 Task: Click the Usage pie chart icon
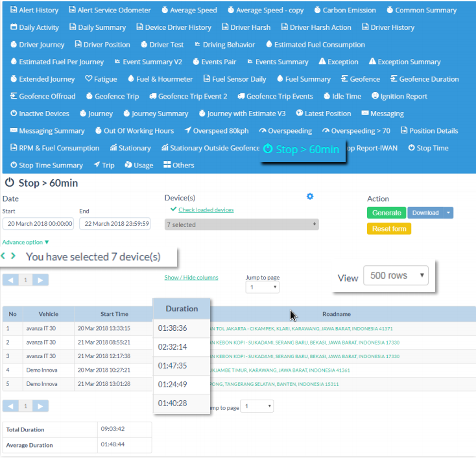pyautogui.click(x=128, y=165)
